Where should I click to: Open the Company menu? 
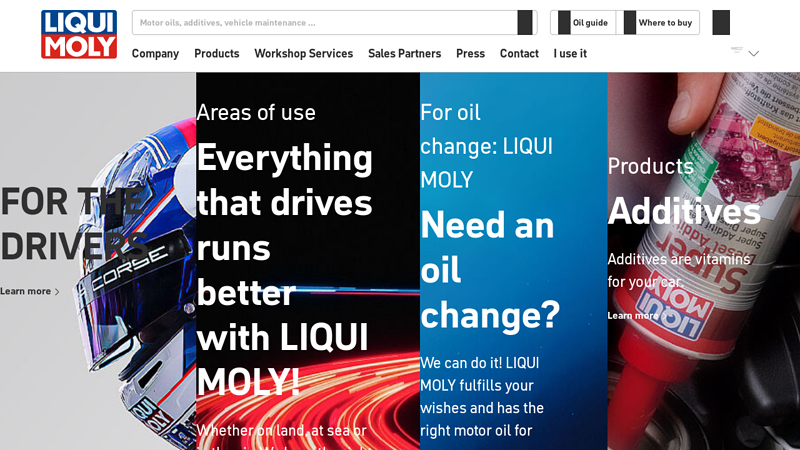click(155, 54)
